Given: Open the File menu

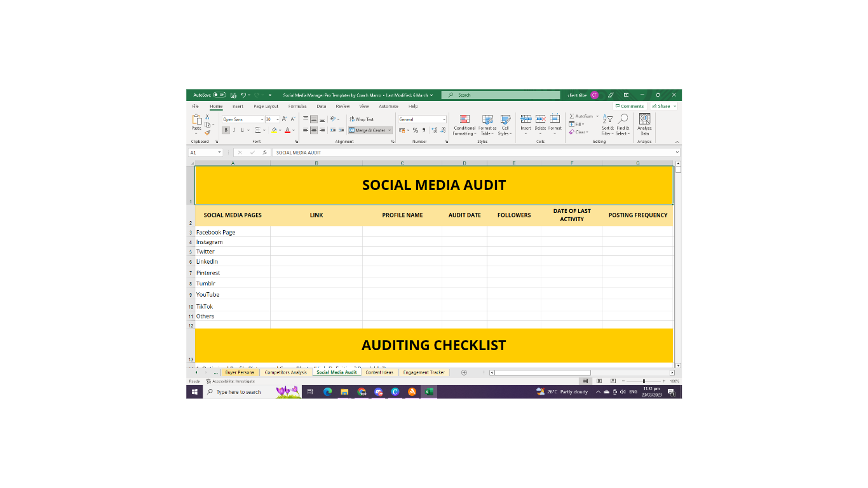Looking at the screenshot, I should [196, 106].
